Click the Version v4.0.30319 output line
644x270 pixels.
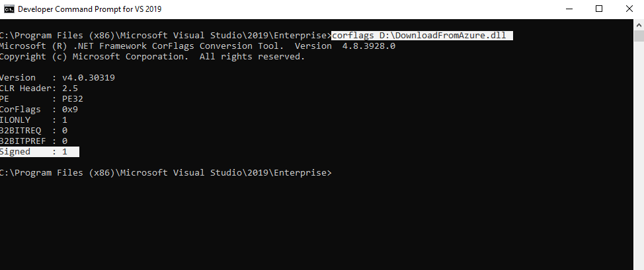[x=58, y=77]
